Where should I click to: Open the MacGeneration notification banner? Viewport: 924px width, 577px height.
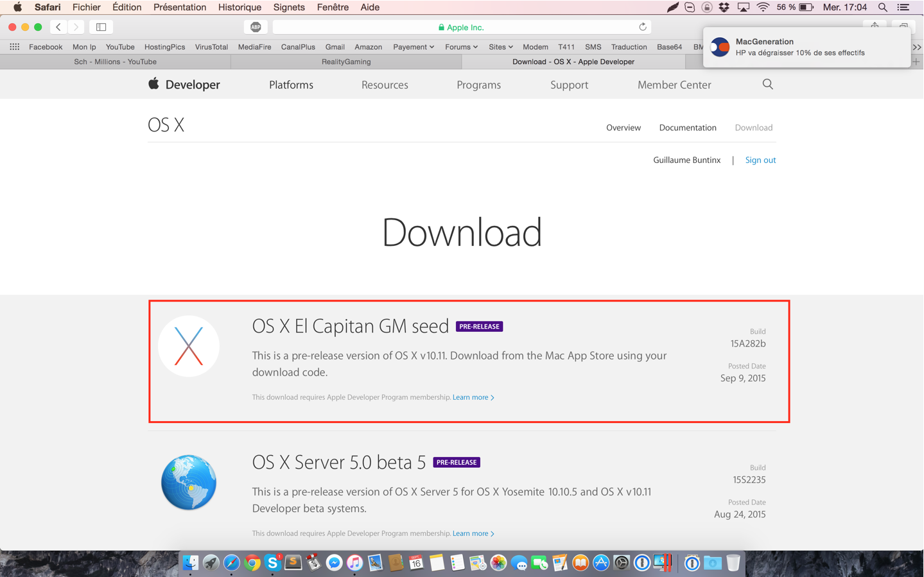click(x=806, y=47)
